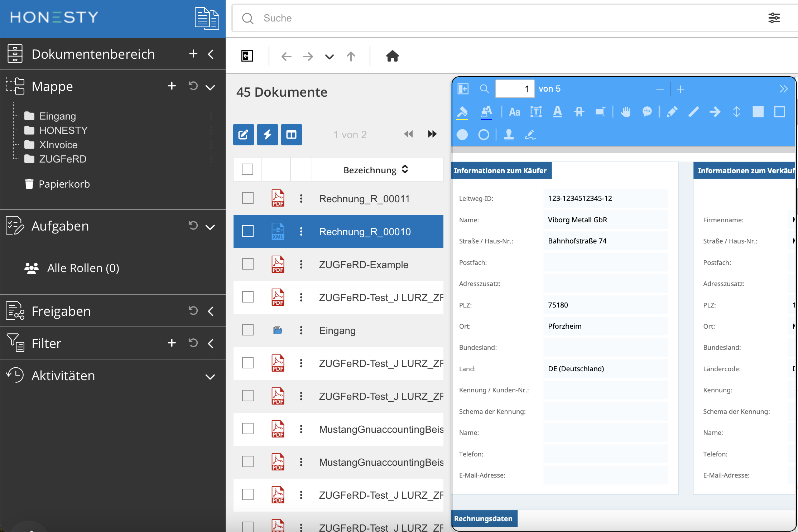Click the lightning quick action button
This screenshot has width=798, height=532.
pyautogui.click(x=268, y=135)
